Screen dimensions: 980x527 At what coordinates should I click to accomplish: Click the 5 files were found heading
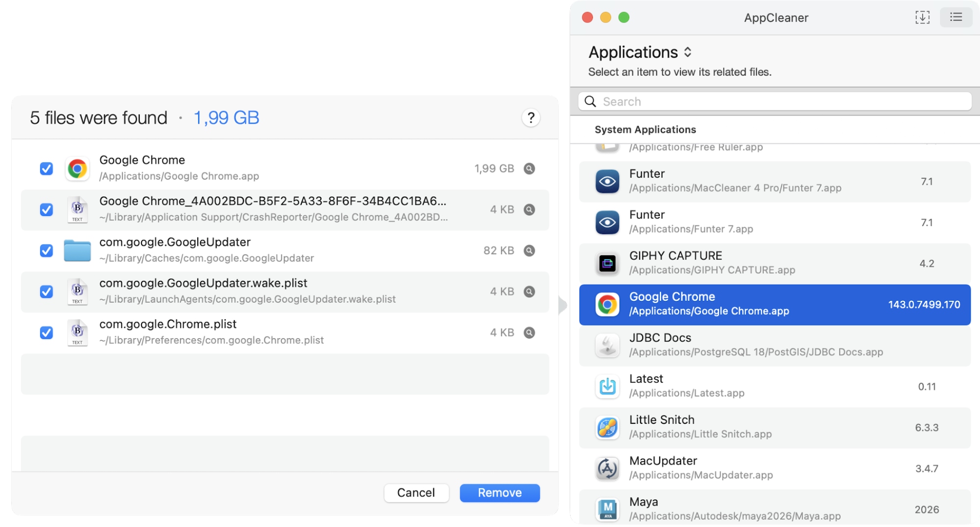point(99,118)
